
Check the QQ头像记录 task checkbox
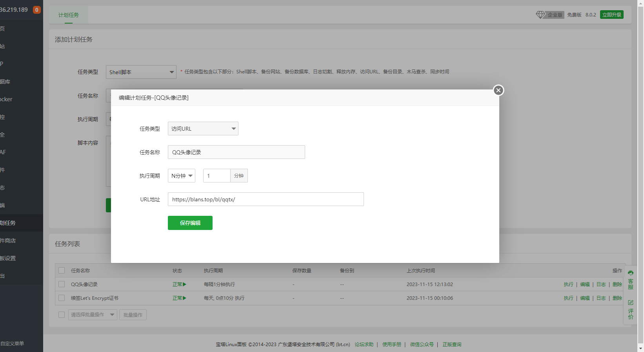click(x=62, y=284)
